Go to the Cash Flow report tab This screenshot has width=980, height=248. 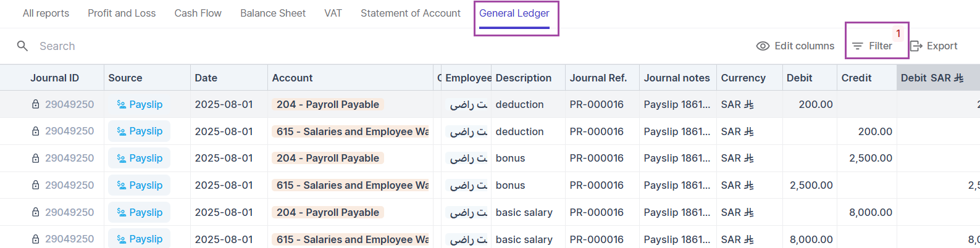coord(198,14)
